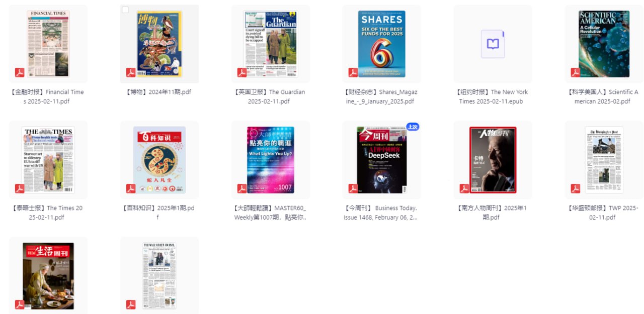Click the file name 【金融时报】Financial Times 2025-02-11.pdf

coord(48,96)
